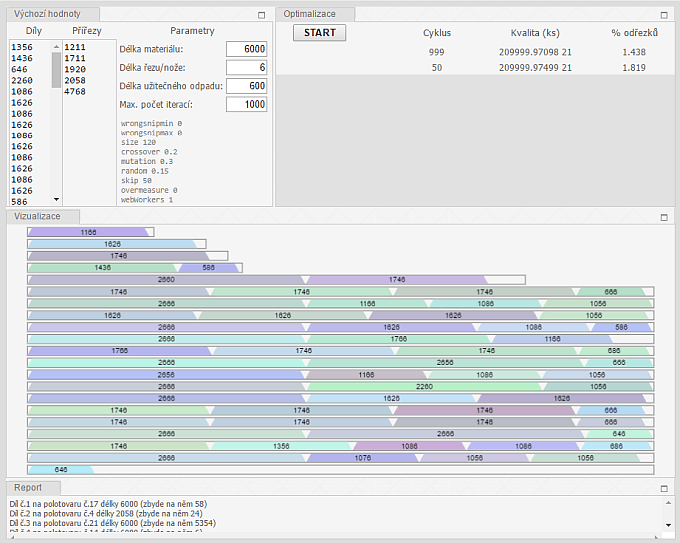Select cycle 999 result row
The image size is (680, 543).
475,52
